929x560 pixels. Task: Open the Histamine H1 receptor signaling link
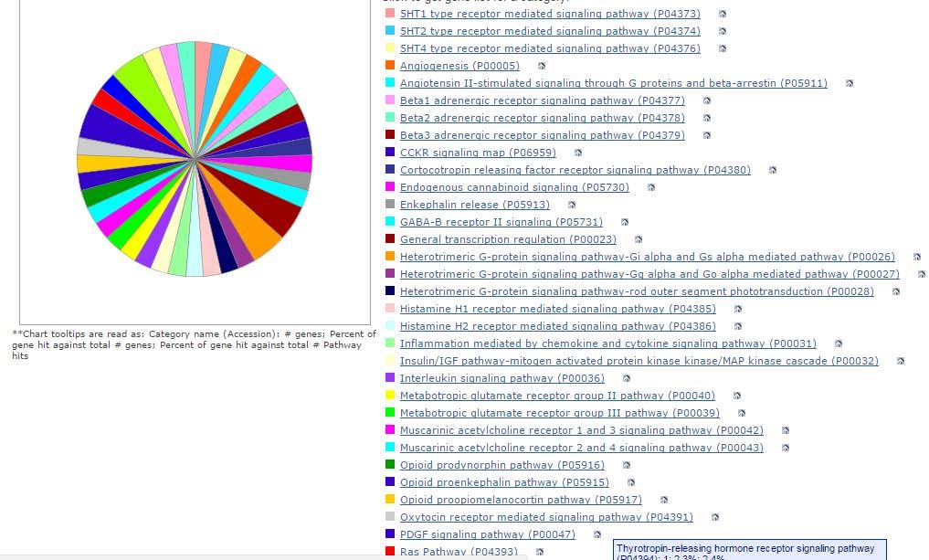(x=557, y=309)
